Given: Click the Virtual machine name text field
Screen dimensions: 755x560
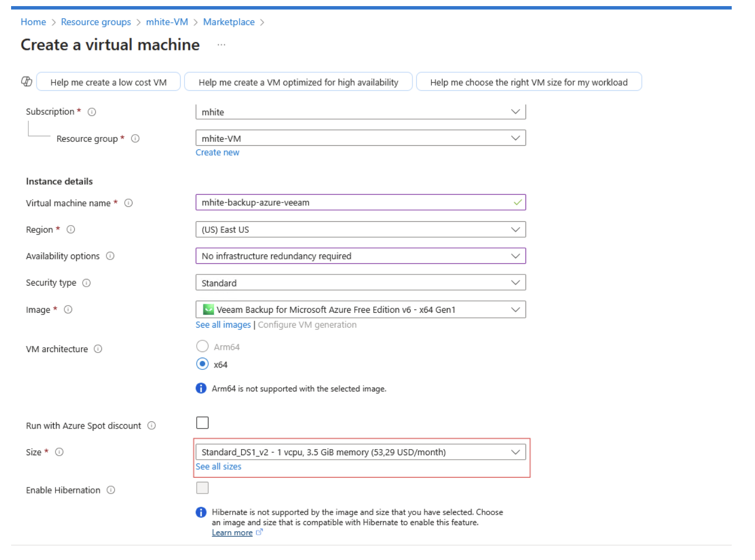Looking at the screenshot, I should click(355, 202).
